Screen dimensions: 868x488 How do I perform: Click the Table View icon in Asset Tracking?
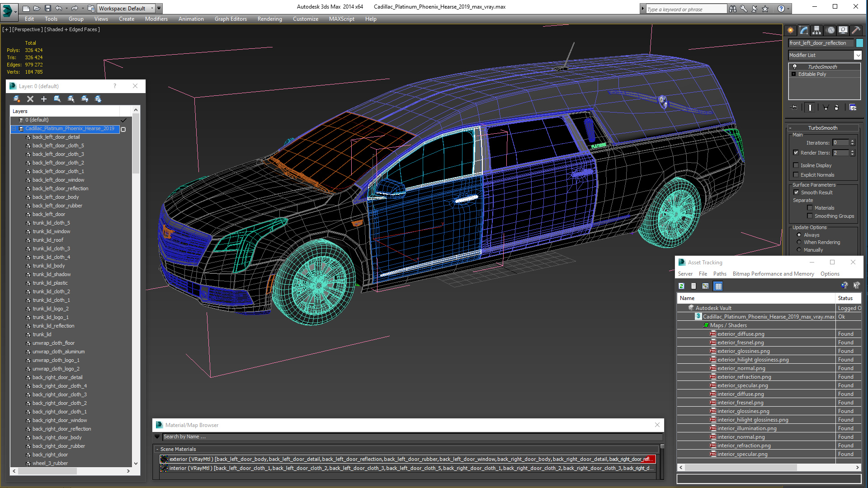point(718,286)
